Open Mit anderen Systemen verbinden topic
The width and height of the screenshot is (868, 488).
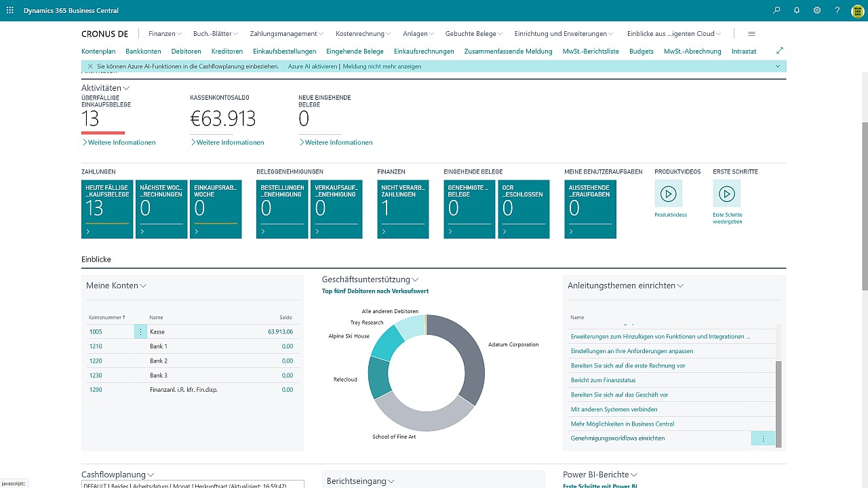pos(614,409)
